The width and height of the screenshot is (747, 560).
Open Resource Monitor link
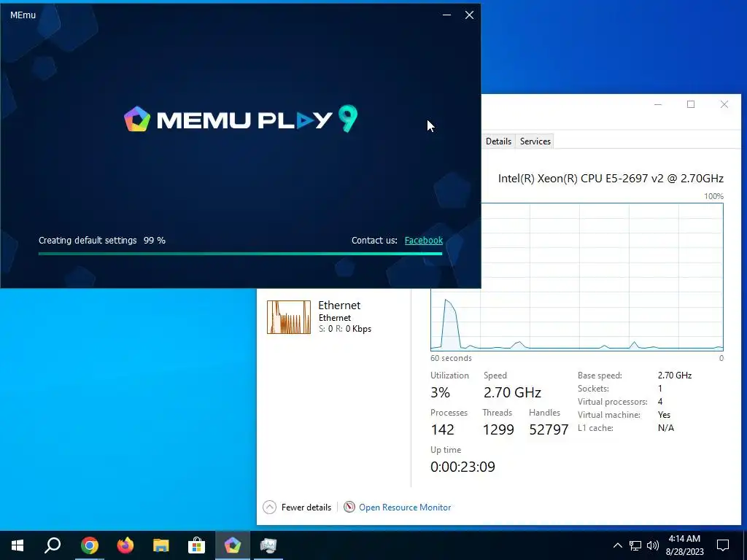pos(404,507)
